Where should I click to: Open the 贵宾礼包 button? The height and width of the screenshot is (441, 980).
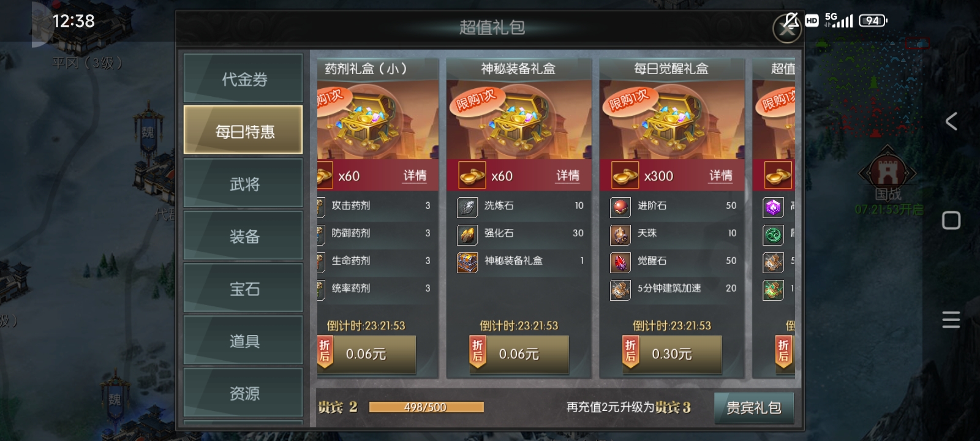coord(754,408)
